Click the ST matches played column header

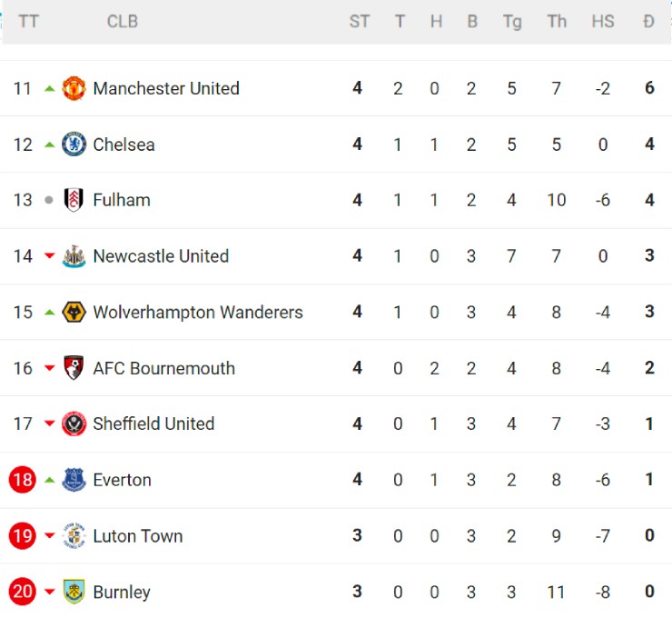360,21
